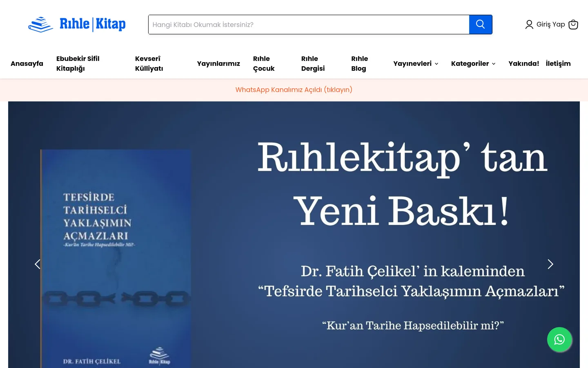Open the WhatsApp chat bubble
This screenshot has width=588, height=368.
pyautogui.click(x=559, y=339)
